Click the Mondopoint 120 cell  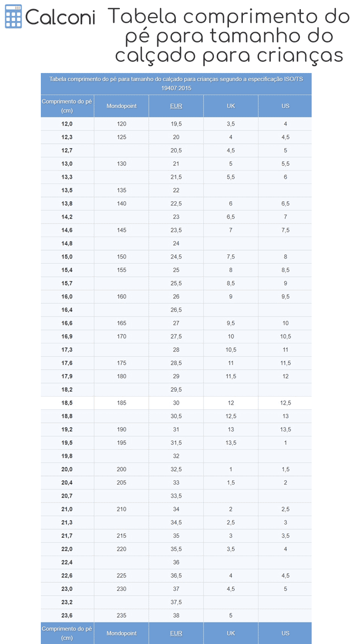pos(121,124)
